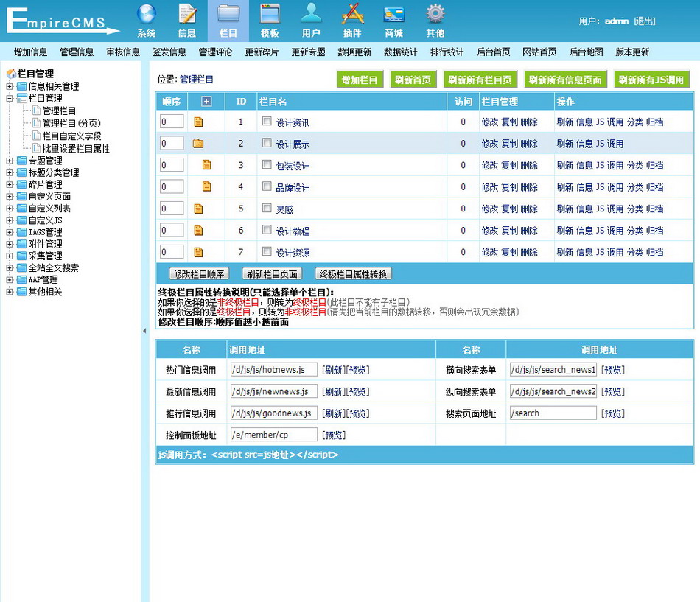Click the 栏目管理 home icon in the sidebar header
The height and width of the screenshot is (602, 700).
click(x=11, y=74)
